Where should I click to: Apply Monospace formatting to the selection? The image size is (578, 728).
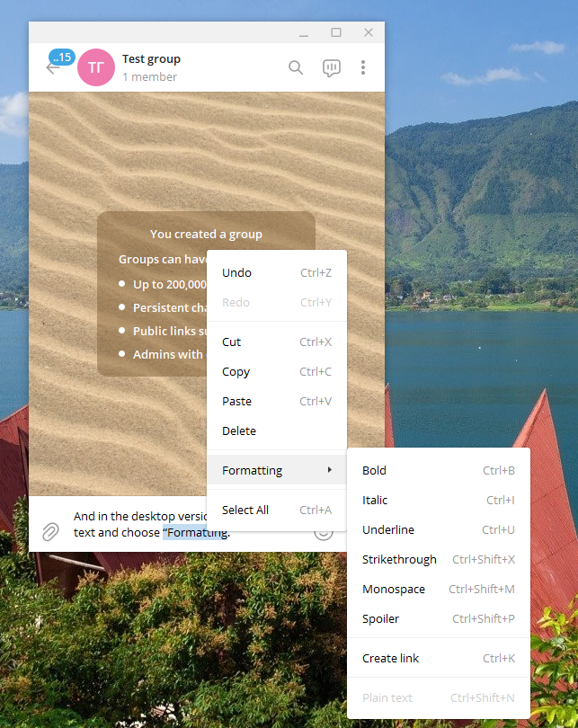(x=439, y=590)
